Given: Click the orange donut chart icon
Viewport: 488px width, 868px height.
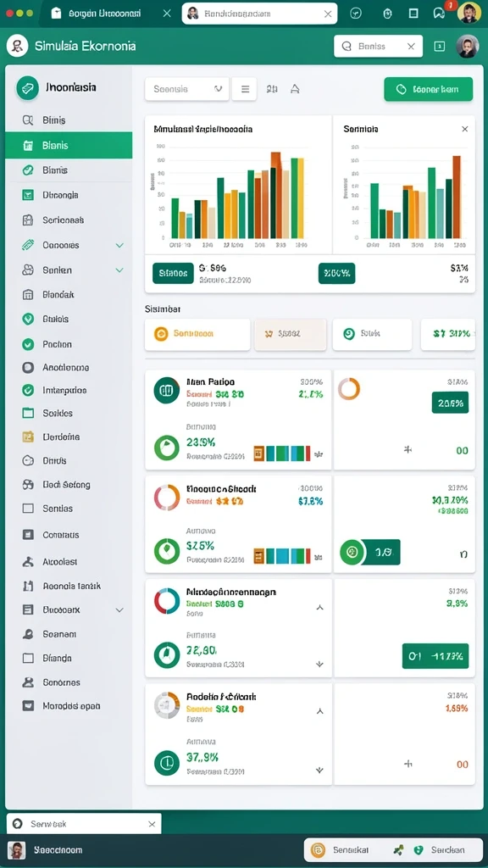Looking at the screenshot, I should tap(349, 388).
